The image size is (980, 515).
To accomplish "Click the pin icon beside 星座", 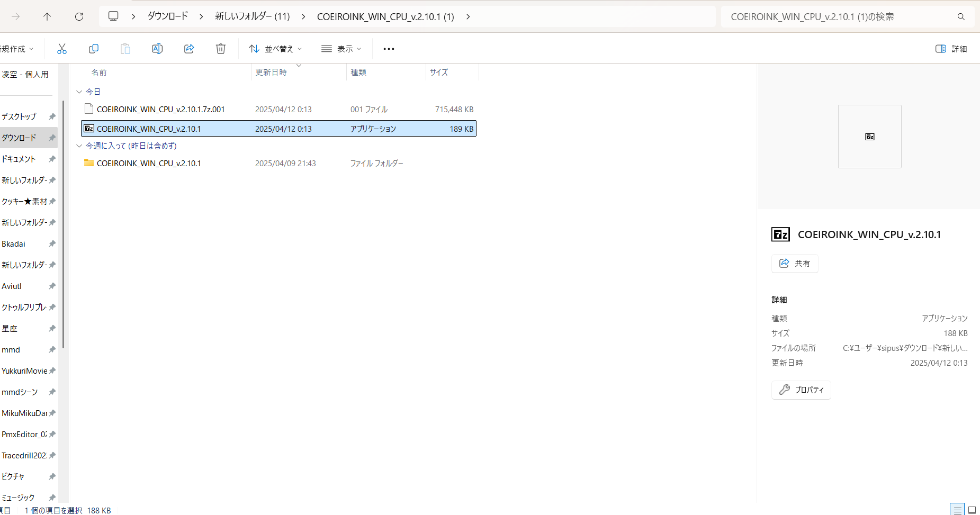I will click(52, 328).
